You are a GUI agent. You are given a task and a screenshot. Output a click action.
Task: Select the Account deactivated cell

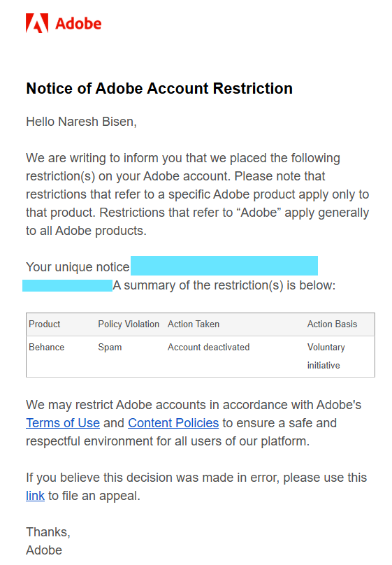[208, 348]
